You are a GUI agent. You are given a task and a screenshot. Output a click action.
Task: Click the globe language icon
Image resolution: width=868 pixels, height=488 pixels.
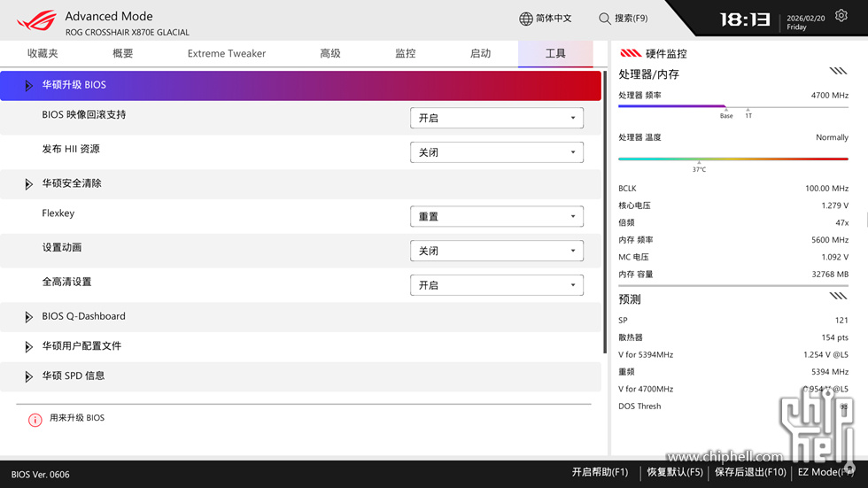point(526,19)
